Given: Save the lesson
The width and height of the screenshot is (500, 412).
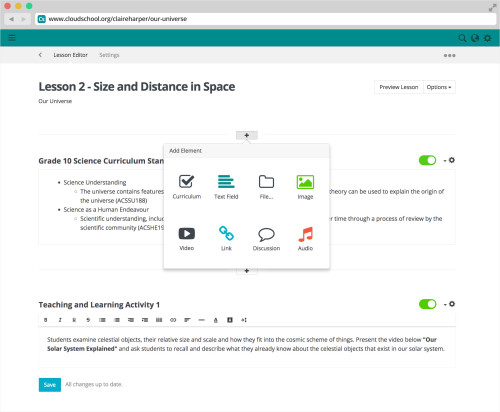Looking at the screenshot, I should click(x=50, y=385).
